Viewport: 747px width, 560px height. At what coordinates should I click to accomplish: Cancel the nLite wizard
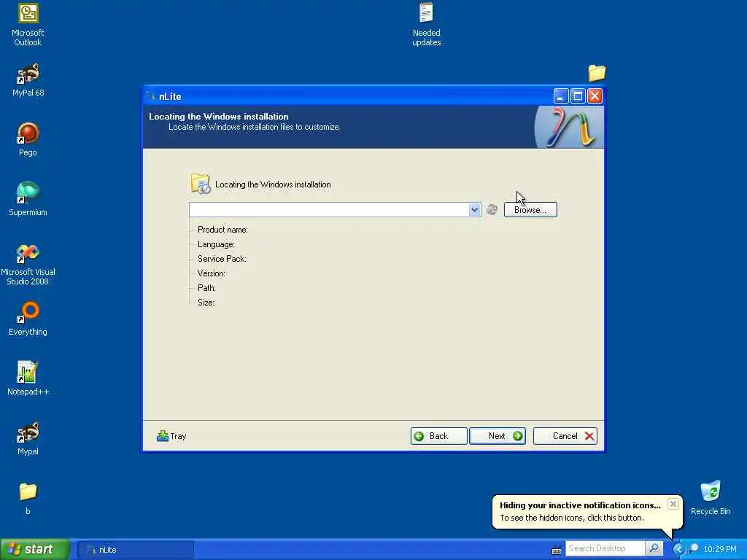click(x=565, y=436)
